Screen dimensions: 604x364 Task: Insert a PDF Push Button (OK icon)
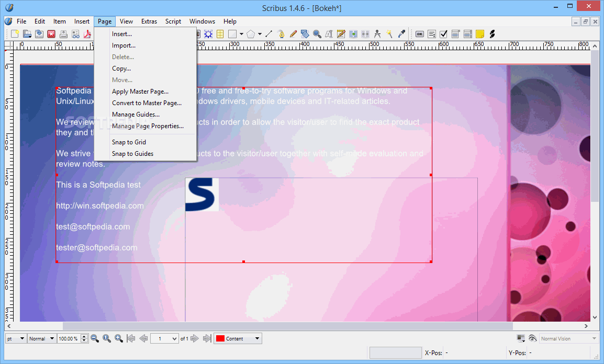(420, 34)
